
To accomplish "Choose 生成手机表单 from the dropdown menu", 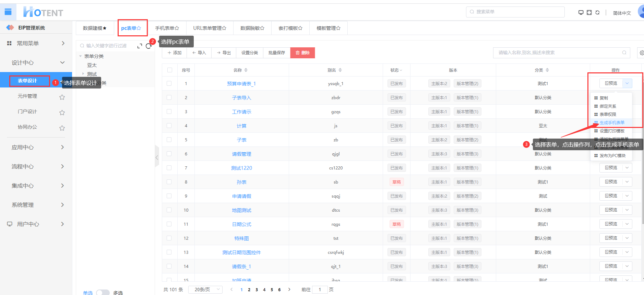I will pyautogui.click(x=612, y=123).
